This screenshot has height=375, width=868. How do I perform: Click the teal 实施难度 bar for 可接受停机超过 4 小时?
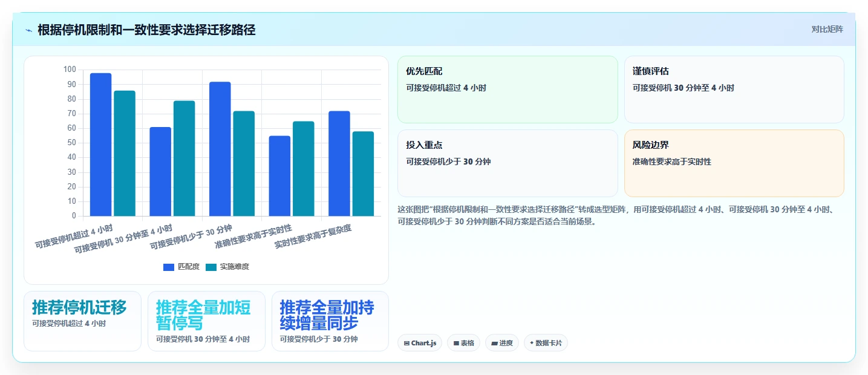pyautogui.click(x=125, y=153)
